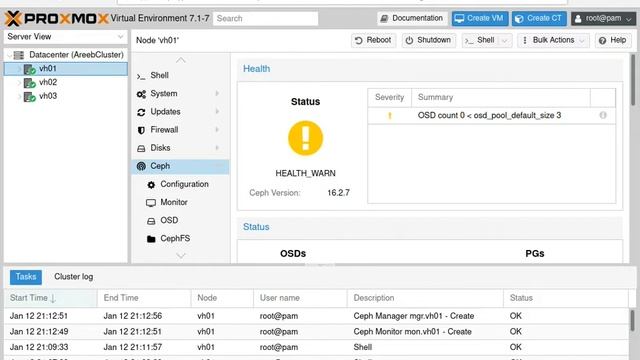
Task: Select the Shell task at 21:09:33
Action: (316, 347)
